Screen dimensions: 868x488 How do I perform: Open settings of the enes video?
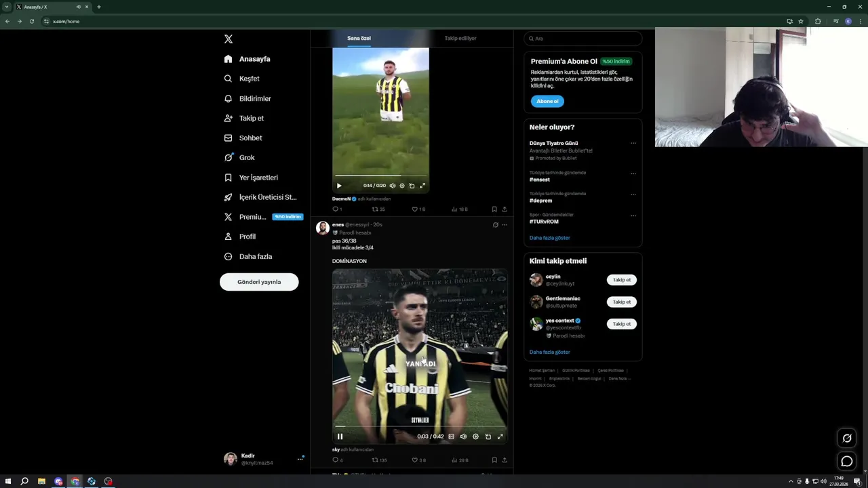(475, 436)
